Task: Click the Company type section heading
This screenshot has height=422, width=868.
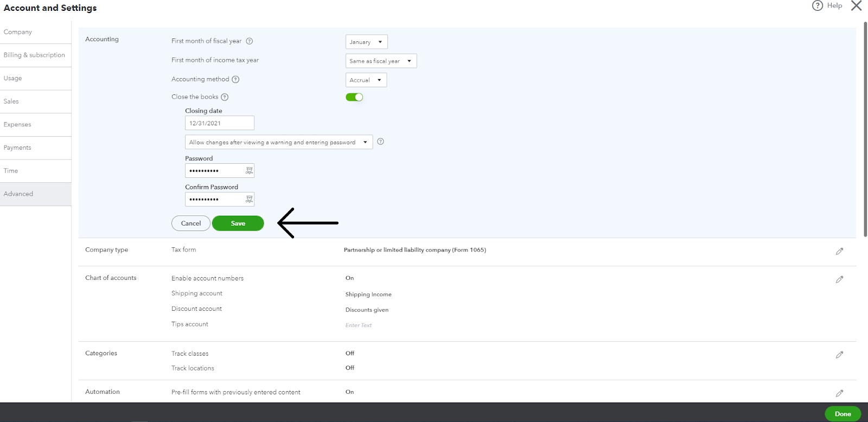Action: 106,250
